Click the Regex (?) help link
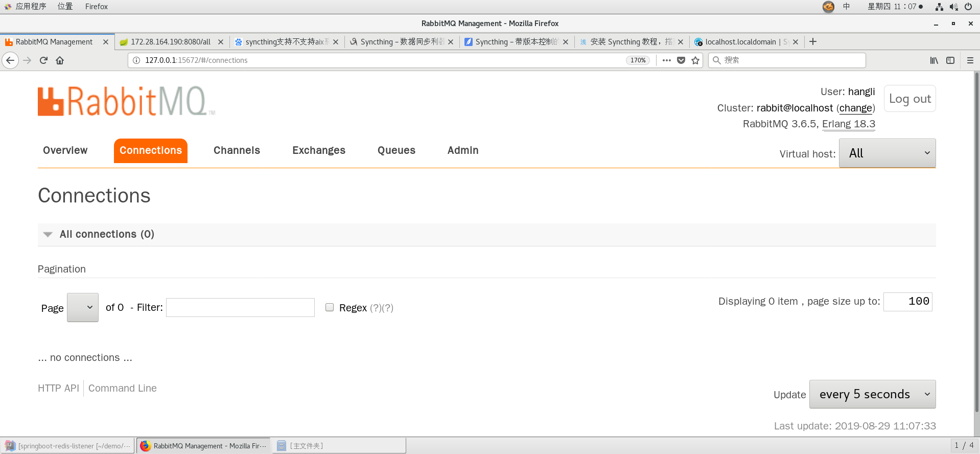Screen dimensions: 980x454 pos(376,308)
